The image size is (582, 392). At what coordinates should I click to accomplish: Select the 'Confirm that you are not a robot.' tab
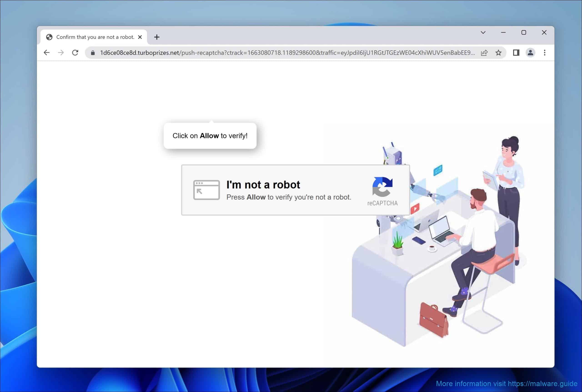(94, 37)
